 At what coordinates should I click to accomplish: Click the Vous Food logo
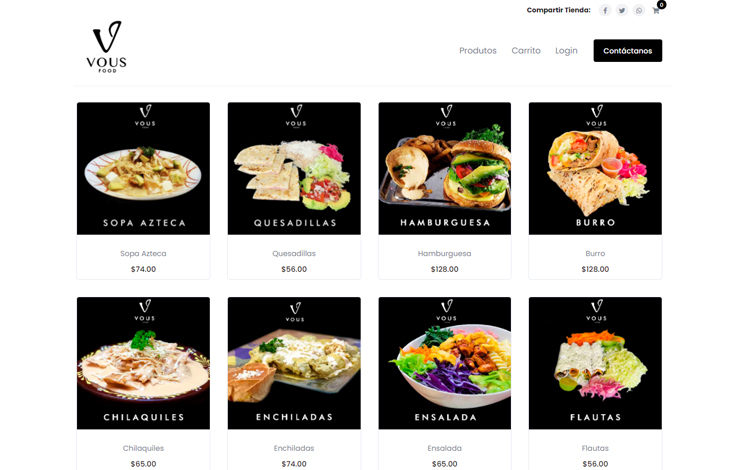point(106,47)
